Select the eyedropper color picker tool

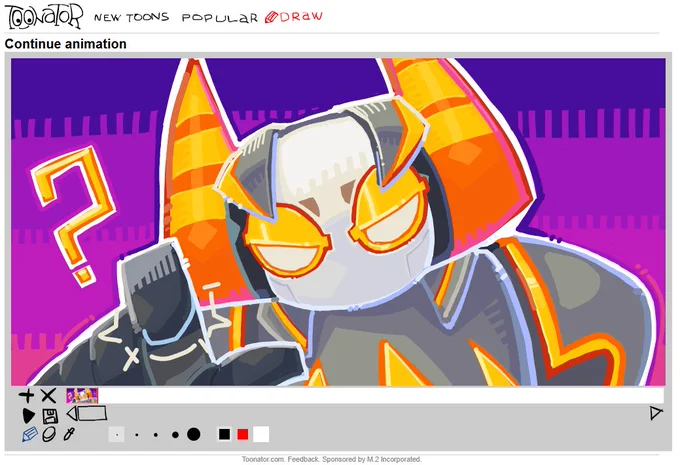coord(69,434)
